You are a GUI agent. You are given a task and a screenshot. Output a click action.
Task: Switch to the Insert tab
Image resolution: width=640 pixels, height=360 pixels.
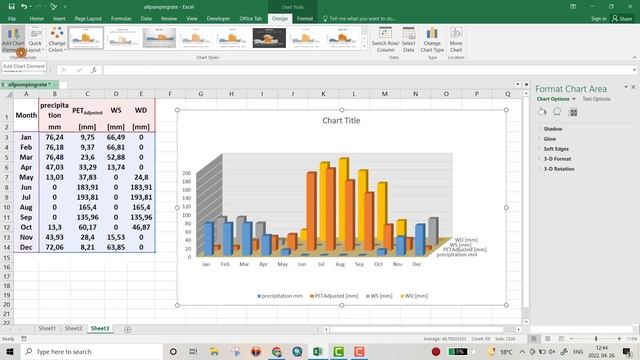pos(59,19)
